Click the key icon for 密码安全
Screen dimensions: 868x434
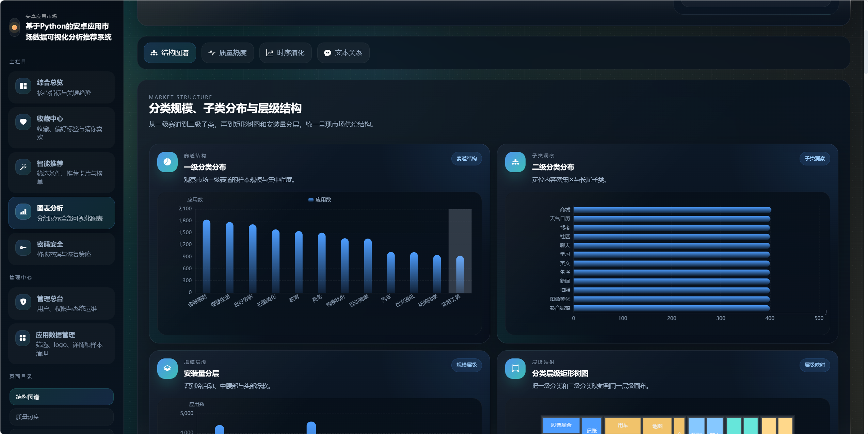pyautogui.click(x=23, y=247)
